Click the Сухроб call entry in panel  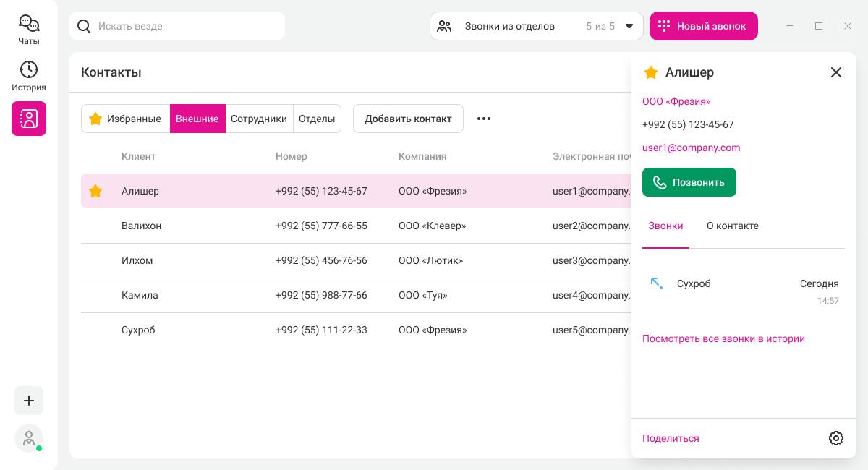click(744, 291)
